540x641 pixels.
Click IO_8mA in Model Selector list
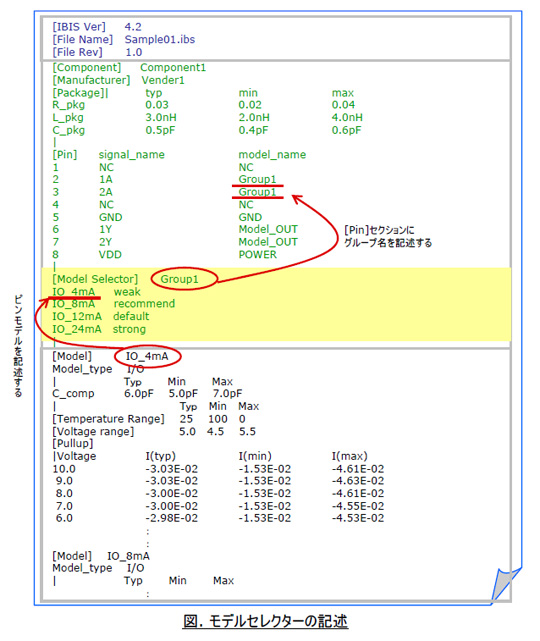coord(74,304)
